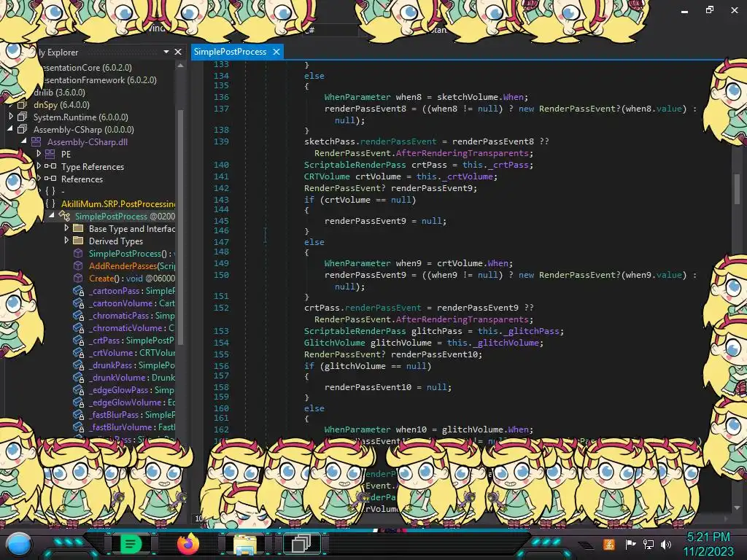Viewport: 747px width, 560px height.
Task: Expand the PE node
Action: click(x=39, y=154)
